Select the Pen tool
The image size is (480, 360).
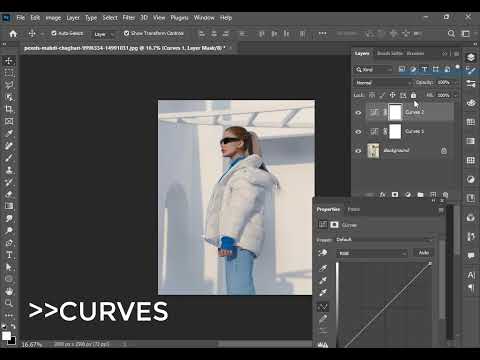click(9, 243)
